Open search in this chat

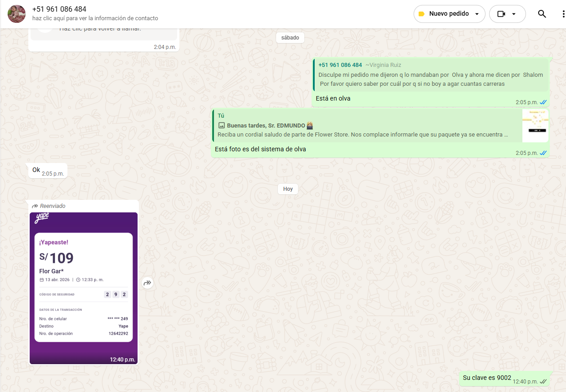(x=542, y=14)
